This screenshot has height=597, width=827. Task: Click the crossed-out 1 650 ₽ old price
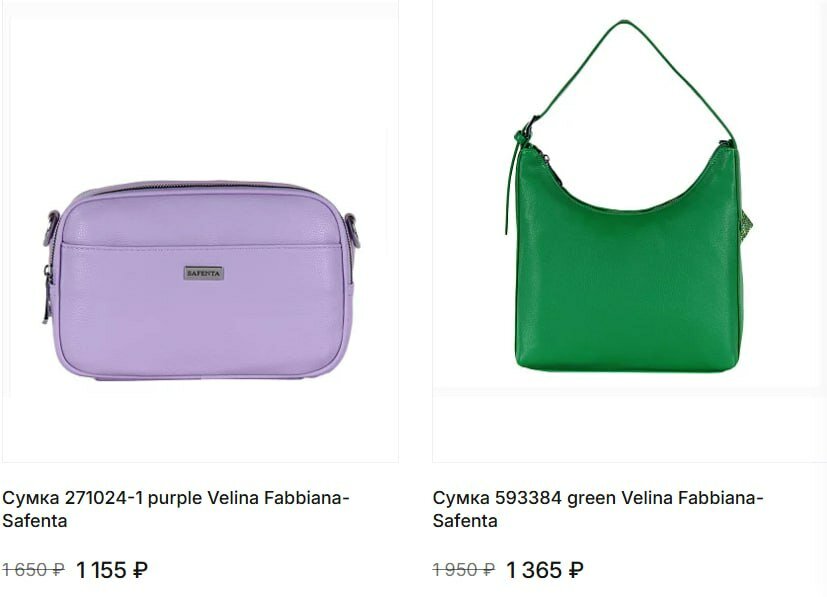[x=33, y=570]
